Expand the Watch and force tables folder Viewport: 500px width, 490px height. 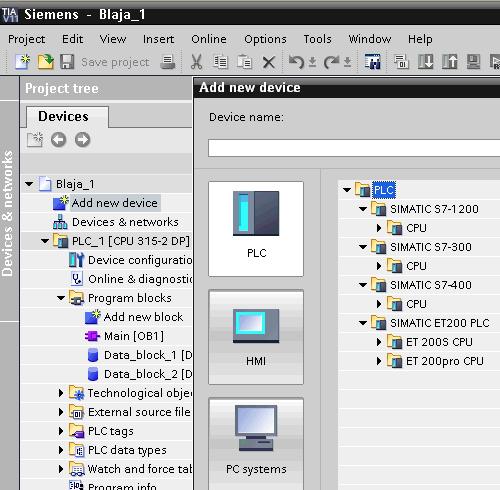point(61,469)
